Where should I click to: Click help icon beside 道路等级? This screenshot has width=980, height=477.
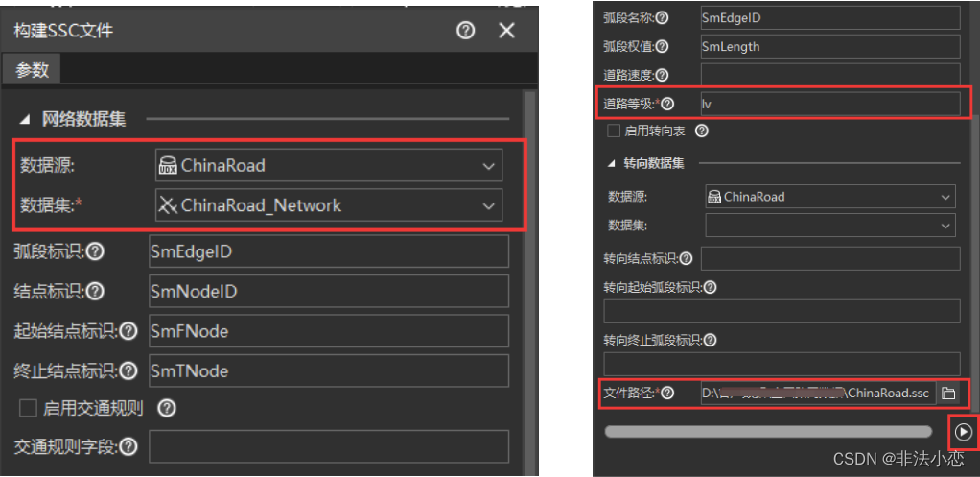point(667,104)
